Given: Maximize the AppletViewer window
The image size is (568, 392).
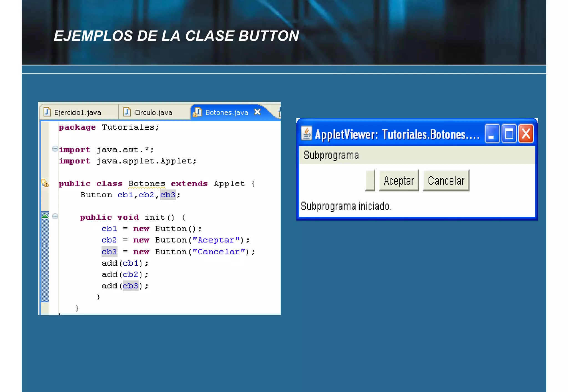Looking at the screenshot, I should coord(509,134).
